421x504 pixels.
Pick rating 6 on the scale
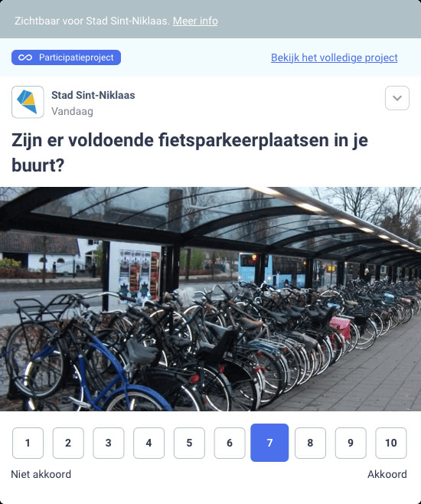(x=230, y=443)
